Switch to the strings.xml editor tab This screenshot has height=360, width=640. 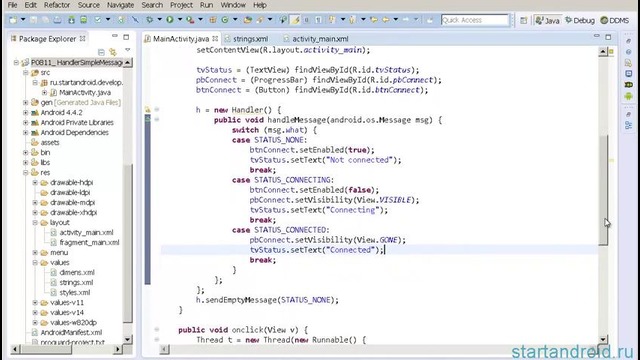coord(247,39)
